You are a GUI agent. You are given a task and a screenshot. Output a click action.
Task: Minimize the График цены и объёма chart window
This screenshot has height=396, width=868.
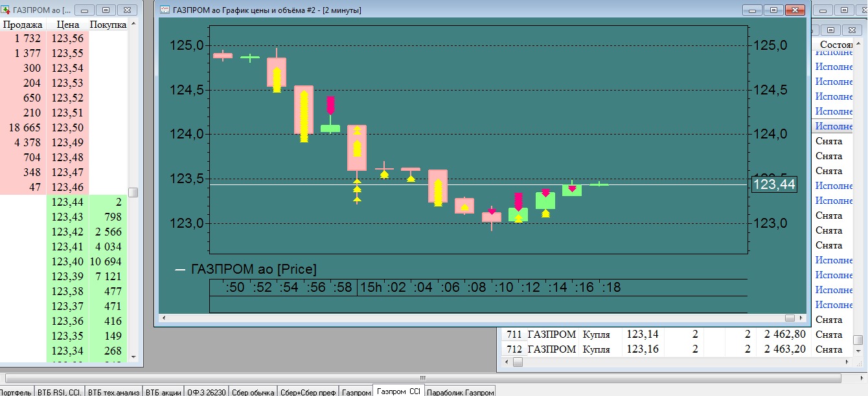[753, 10]
